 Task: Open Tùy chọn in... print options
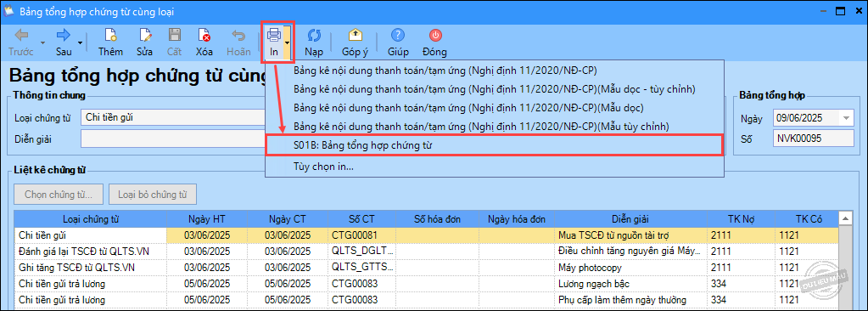pyautogui.click(x=495, y=166)
